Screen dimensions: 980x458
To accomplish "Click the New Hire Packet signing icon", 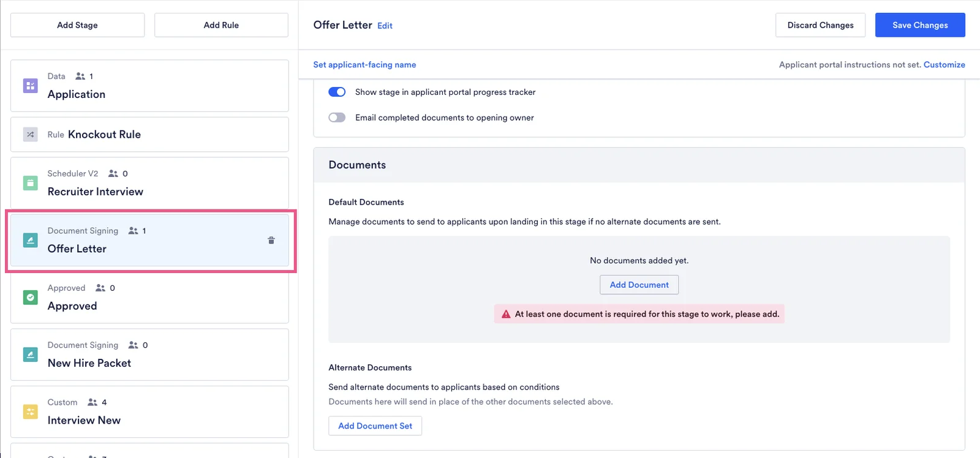I will coord(30,355).
